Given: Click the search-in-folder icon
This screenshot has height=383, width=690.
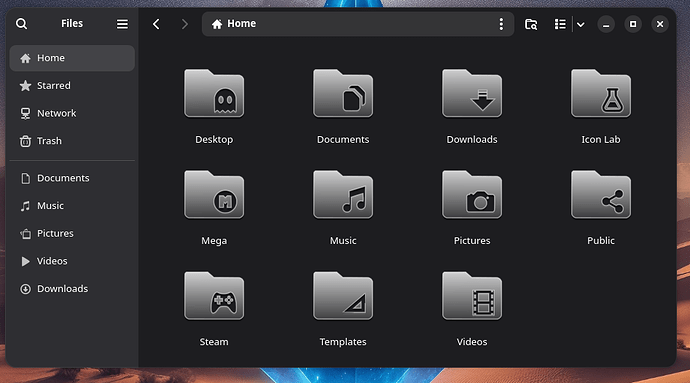Looking at the screenshot, I should pos(531,24).
